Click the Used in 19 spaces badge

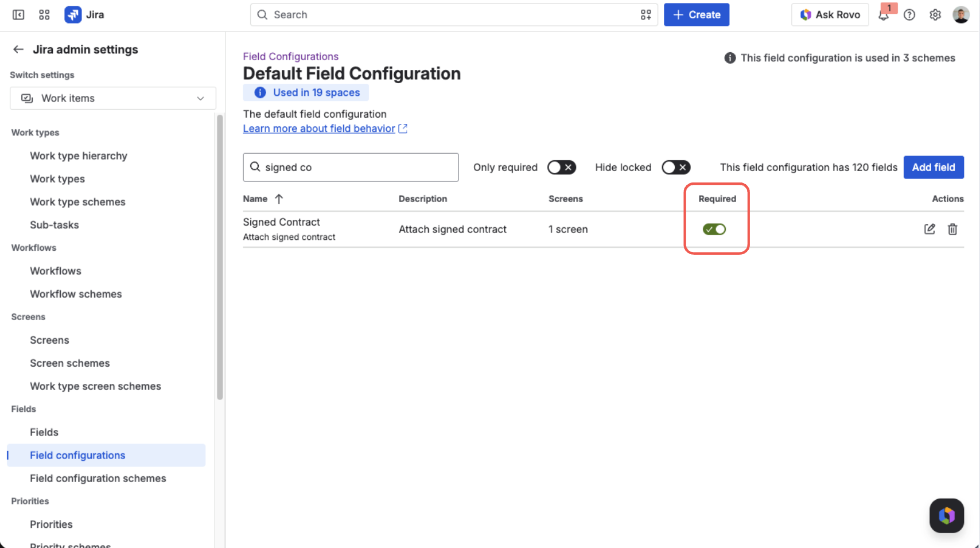(306, 92)
